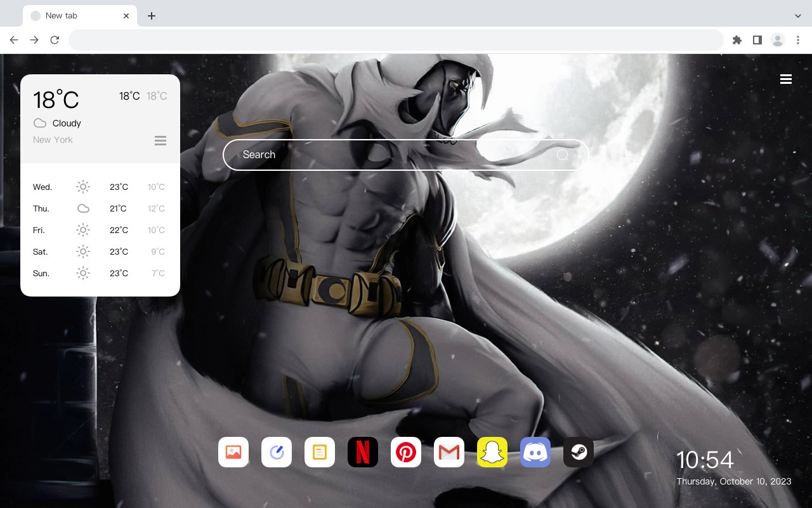This screenshot has width=812, height=508.
Task: Click the New York location label
Action: [53, 140]
